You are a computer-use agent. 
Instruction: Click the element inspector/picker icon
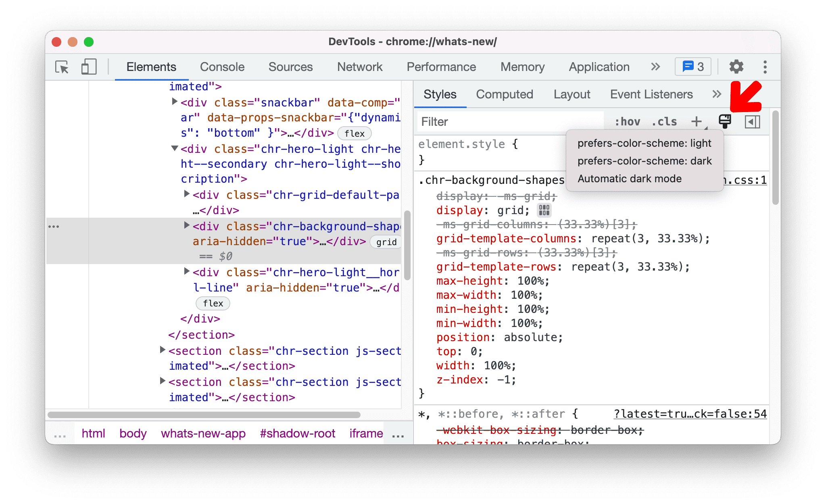(x=61, y=67)
